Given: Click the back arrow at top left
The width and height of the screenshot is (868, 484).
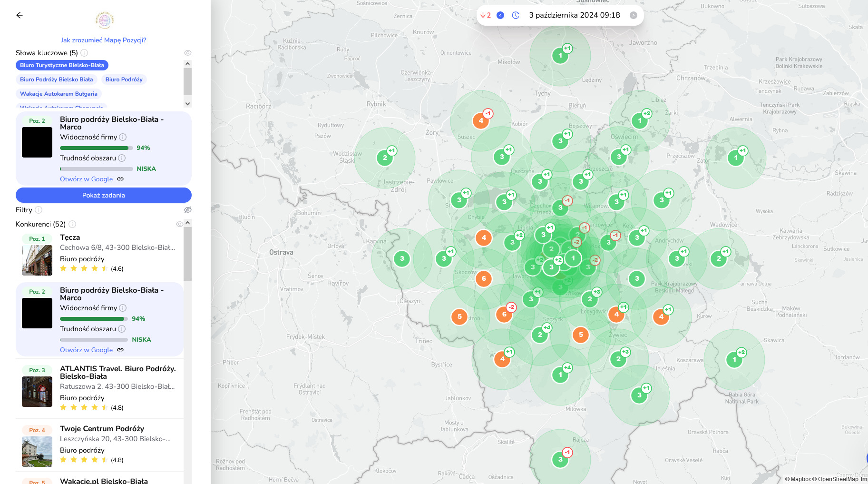Looking at the screenshot, I should click(20, 15).
